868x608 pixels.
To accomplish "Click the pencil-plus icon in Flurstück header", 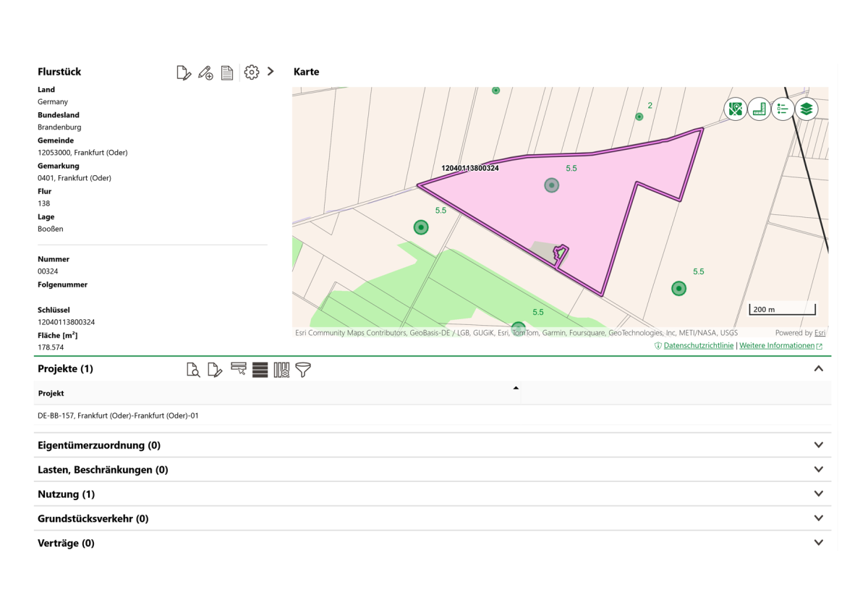I will [205, 72].
